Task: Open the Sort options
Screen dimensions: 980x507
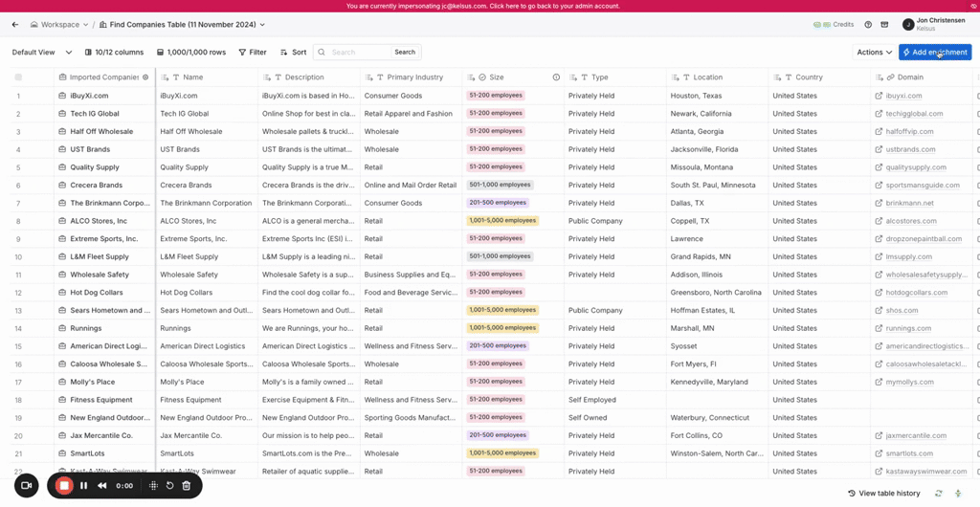Action: coord(293,53)
